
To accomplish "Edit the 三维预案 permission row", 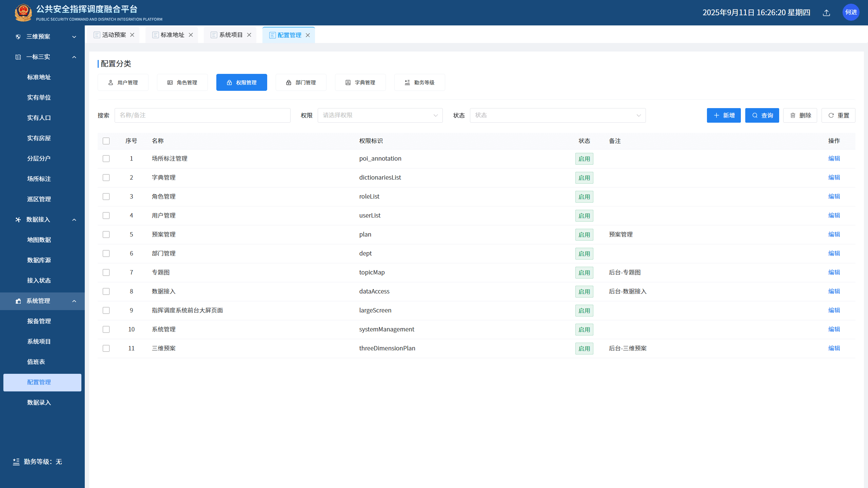I will (834, 348).
